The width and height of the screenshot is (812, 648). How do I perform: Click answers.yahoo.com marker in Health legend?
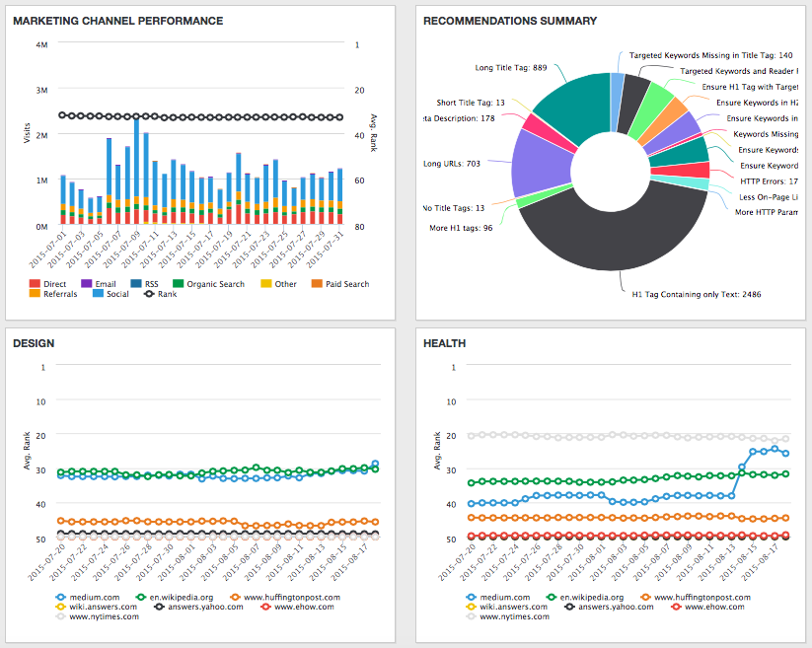[x=572, y=607]
